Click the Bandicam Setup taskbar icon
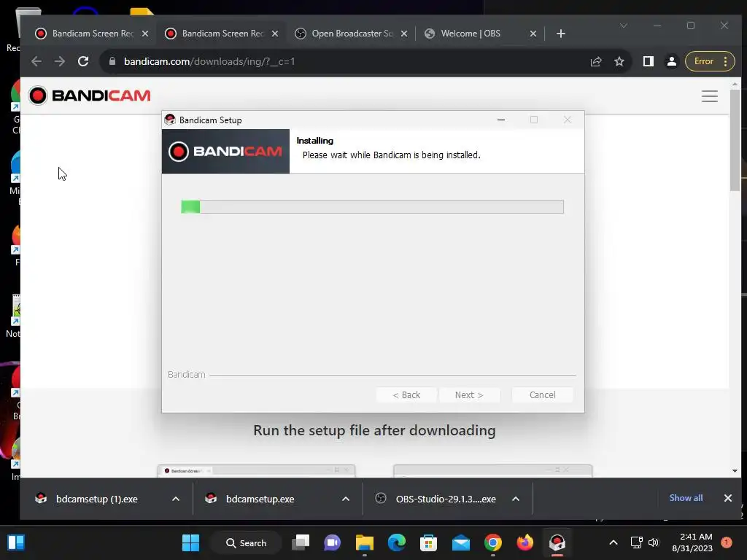The height and width of the screenshot is (560, 747). (557, 542)
